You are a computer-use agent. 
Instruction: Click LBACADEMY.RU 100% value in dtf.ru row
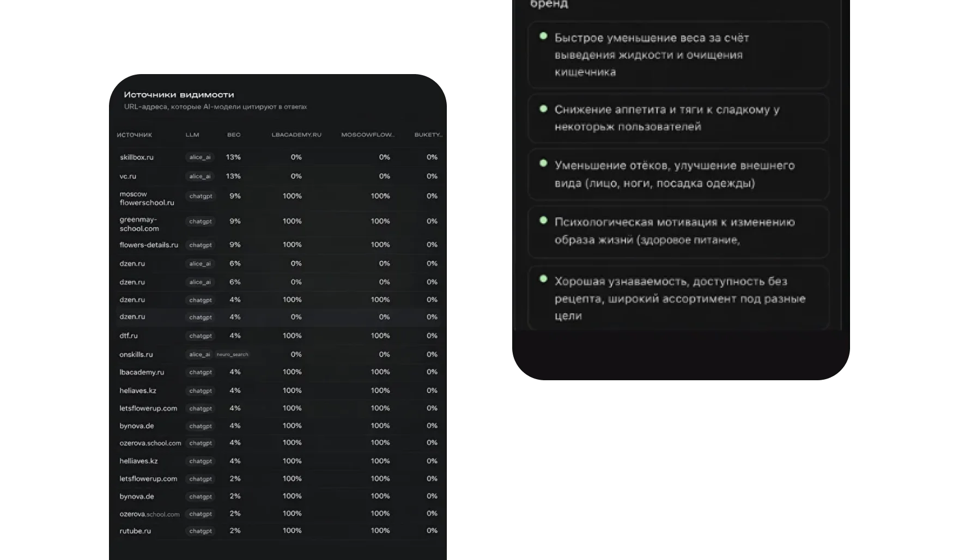tap(292, 336)
